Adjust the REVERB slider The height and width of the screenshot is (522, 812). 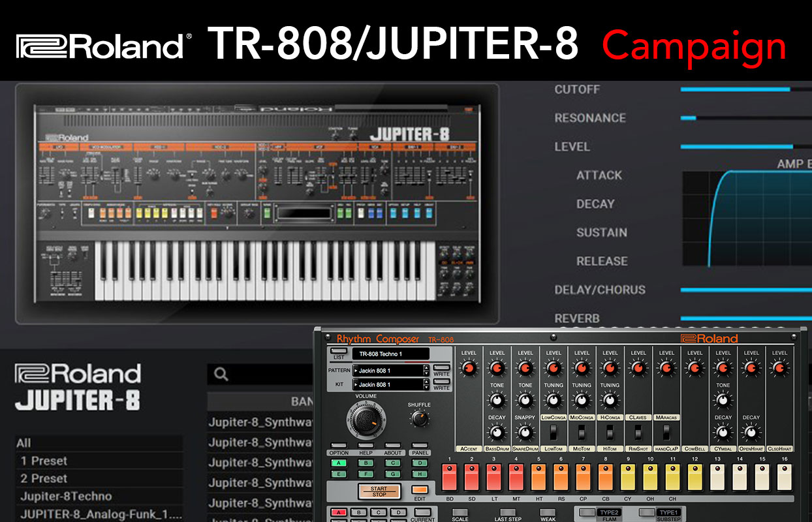[x=746, y=318]
